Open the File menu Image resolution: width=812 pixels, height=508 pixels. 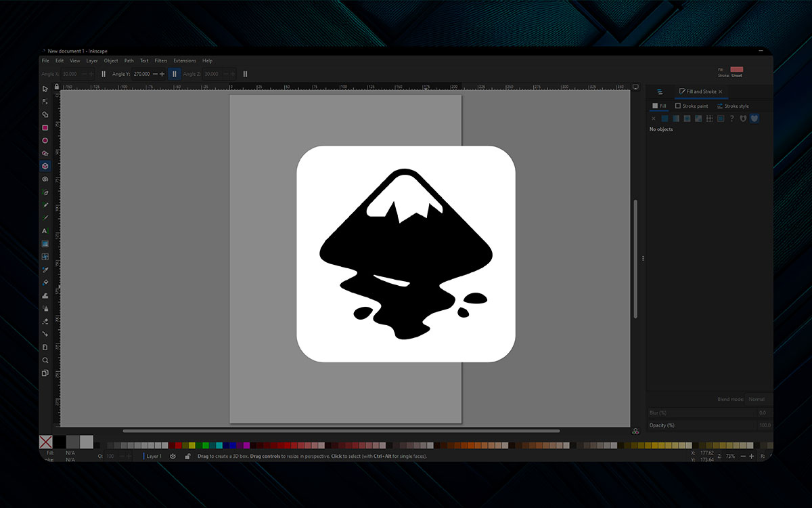click(x=45, y=61)
